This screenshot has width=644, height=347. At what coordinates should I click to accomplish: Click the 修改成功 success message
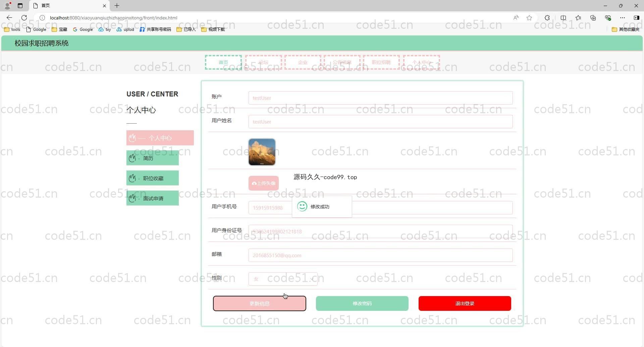coord(322,207)
